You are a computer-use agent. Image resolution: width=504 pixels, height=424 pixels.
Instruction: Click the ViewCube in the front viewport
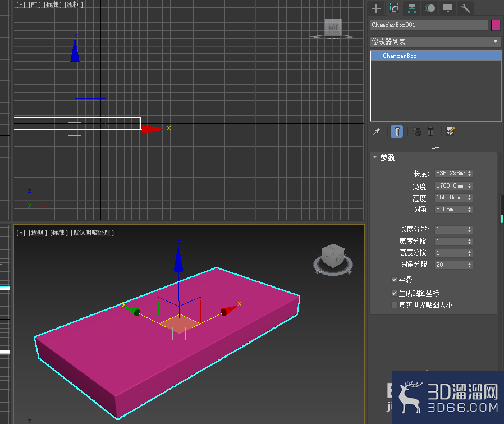coord(333,27)
